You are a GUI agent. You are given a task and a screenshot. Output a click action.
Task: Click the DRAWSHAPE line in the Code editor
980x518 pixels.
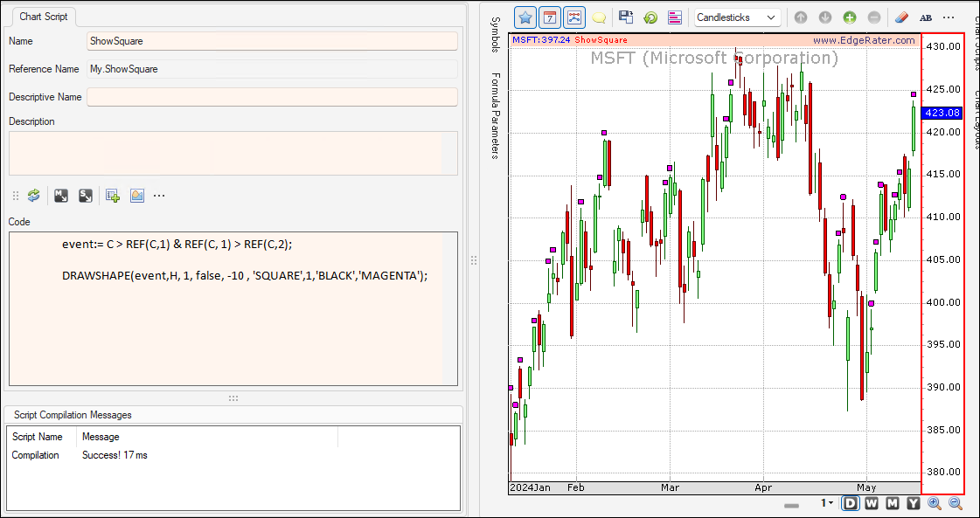pyautogui.click(x=245, y=275)
